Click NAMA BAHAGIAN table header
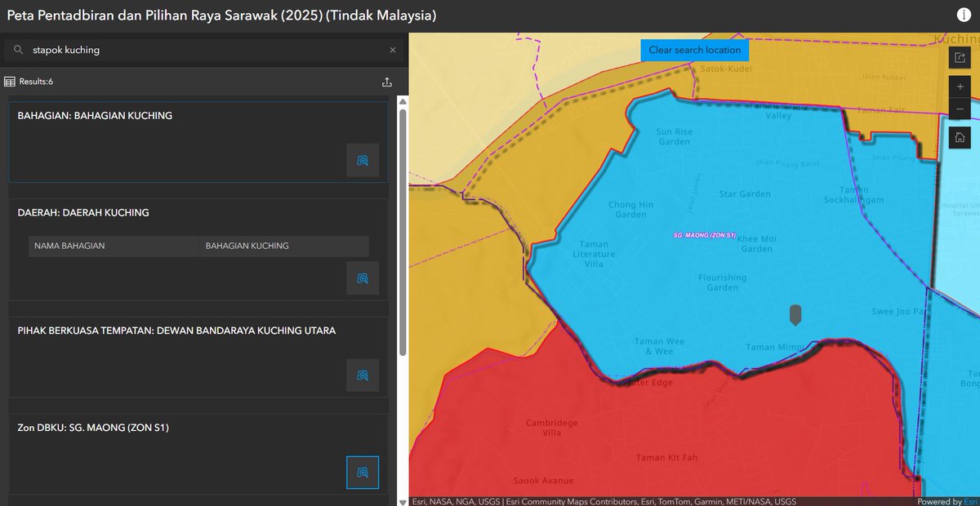Screen dimensions: 980x506 pos(69,246)
